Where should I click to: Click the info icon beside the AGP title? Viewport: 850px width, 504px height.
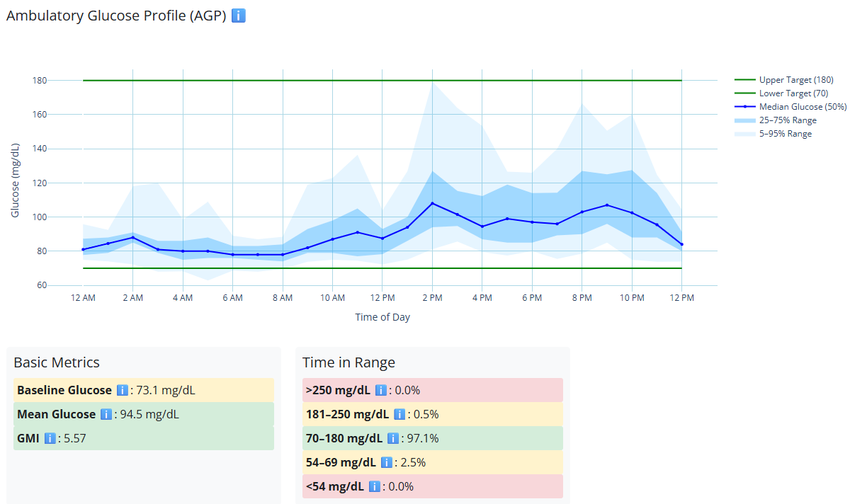tap(239, 16)
